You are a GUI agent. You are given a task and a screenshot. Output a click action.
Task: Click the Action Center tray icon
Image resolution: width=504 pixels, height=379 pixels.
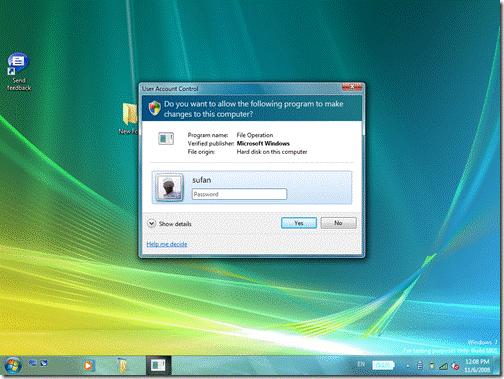[420, 366]
